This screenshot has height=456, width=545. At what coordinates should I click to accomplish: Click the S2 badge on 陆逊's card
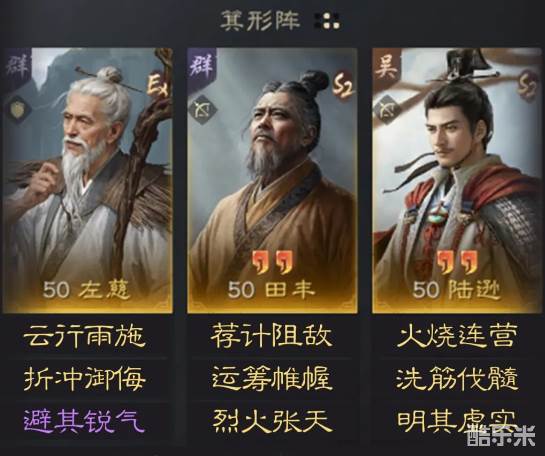point(529,84)
